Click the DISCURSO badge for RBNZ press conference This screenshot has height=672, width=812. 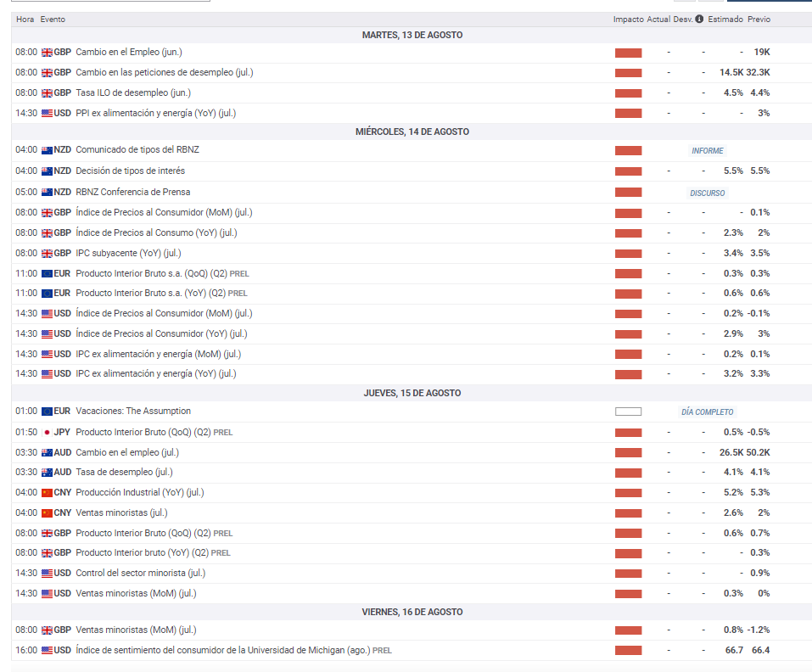707,193
